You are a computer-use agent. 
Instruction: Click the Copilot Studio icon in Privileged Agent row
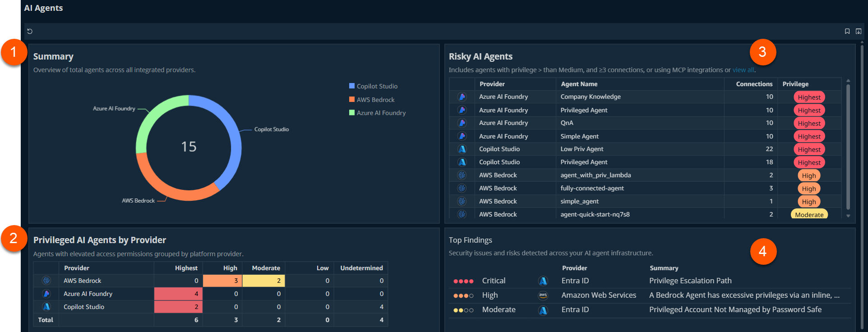point(462,162)
